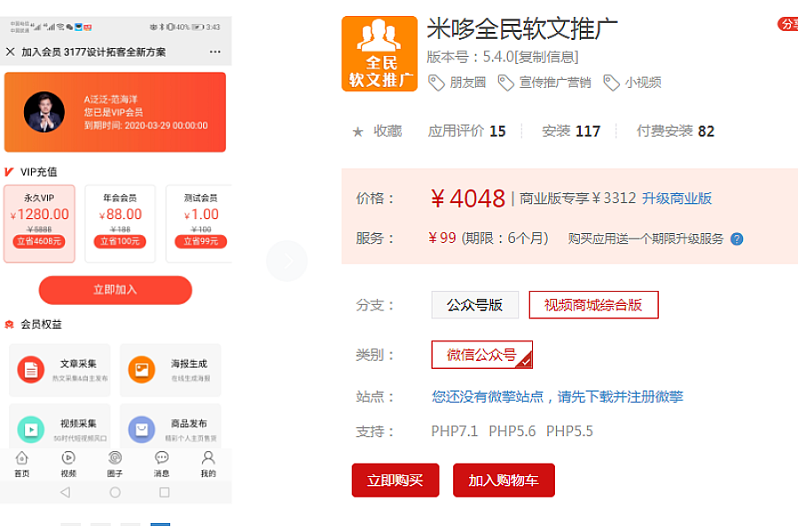Switch to the 圈子 circle tab
The image size is (798, 532).
(115, 465)
